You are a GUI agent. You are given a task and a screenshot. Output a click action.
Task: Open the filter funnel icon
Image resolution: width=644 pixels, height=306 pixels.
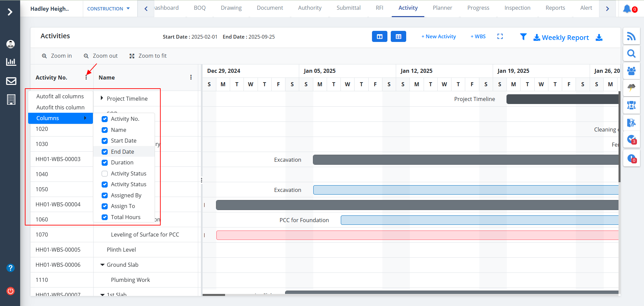point(523,37)
